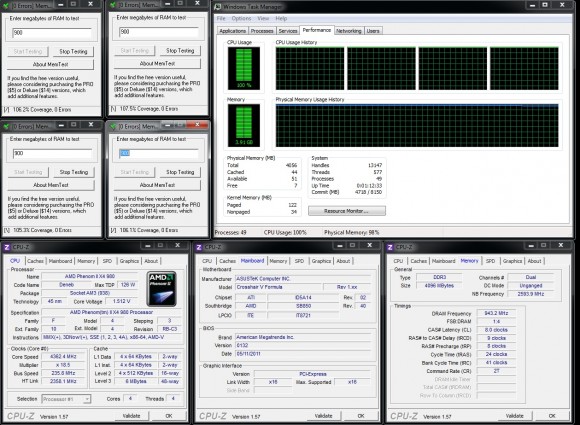Click OK in the AMD Phenom CPU-Z window

coord(169,416)
